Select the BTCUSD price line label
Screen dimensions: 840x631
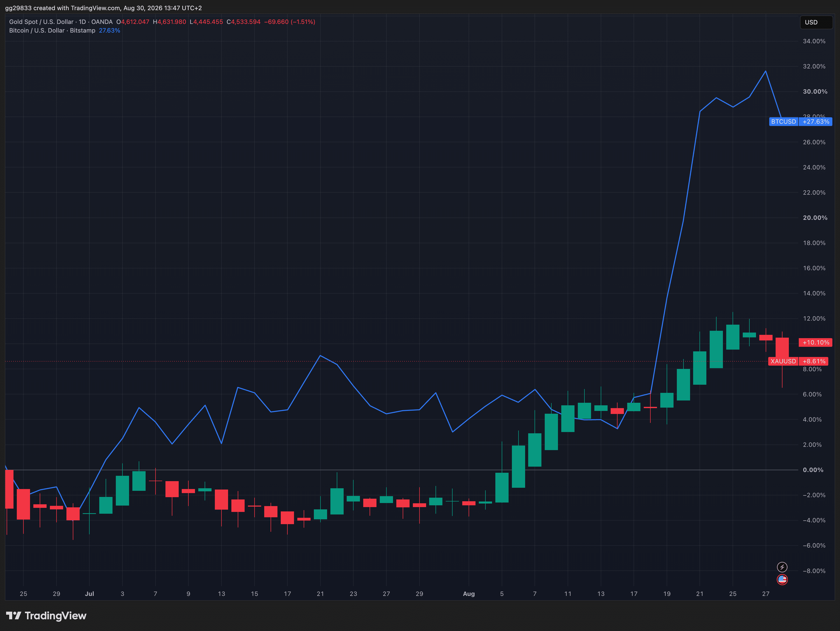click(783, 121)
